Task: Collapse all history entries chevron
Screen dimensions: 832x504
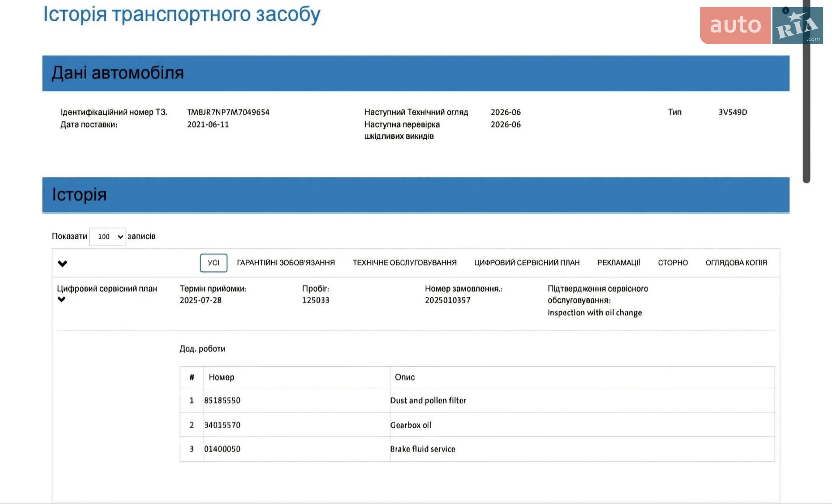Action: click(62, 263)
